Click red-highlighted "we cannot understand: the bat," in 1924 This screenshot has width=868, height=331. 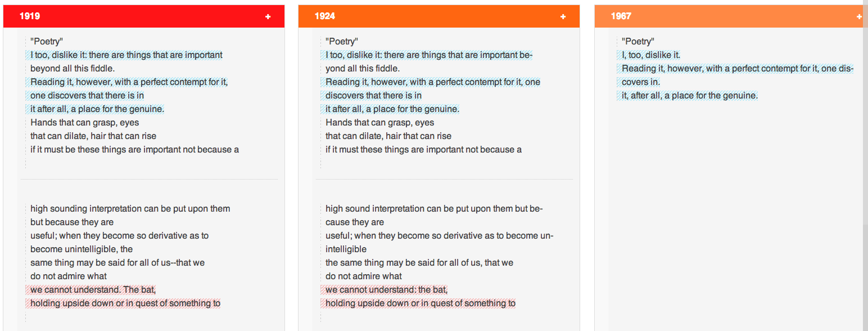point(387,290)
